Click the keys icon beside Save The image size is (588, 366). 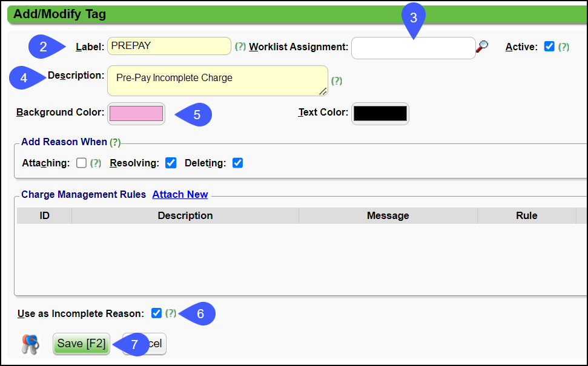coord(30,344)
